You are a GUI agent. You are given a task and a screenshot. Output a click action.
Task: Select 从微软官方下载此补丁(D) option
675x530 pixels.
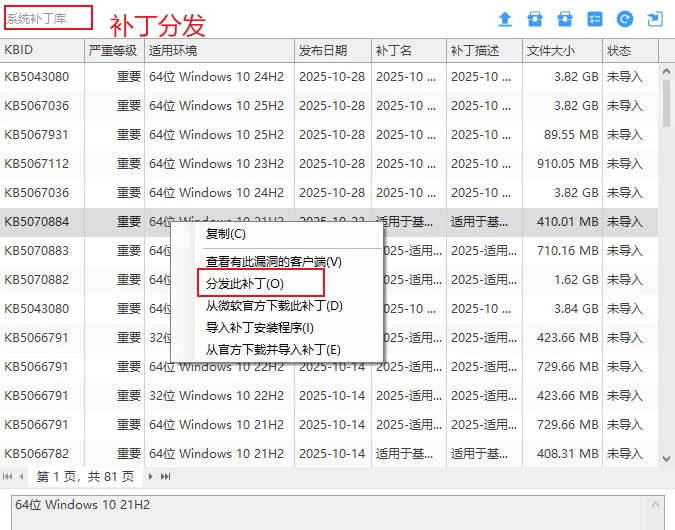point(274,306)
